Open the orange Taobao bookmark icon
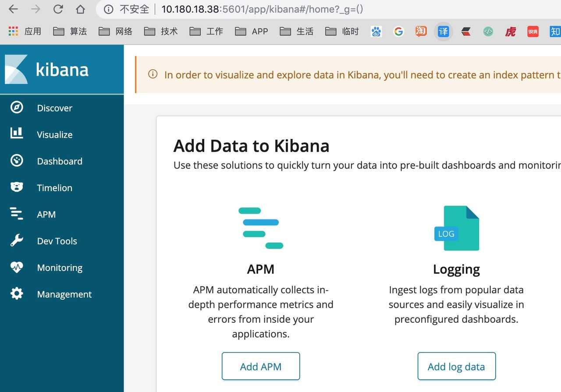 [x=421, y=31]
